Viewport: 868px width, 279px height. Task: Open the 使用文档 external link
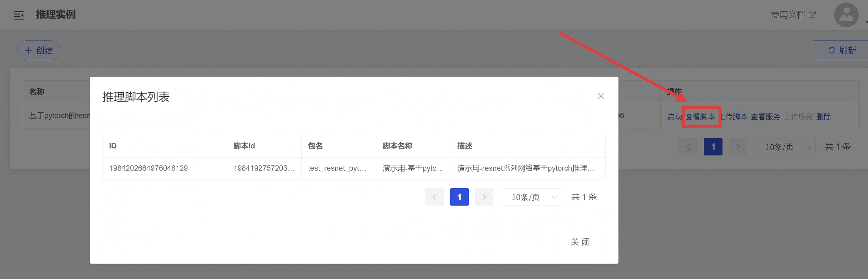click(x=793, y=15)
